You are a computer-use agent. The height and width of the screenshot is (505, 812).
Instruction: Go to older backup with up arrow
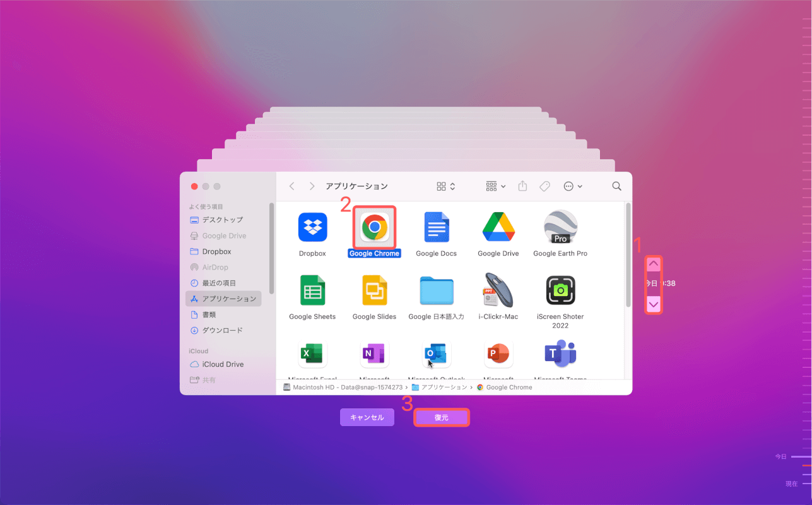(x=654, y=264)
